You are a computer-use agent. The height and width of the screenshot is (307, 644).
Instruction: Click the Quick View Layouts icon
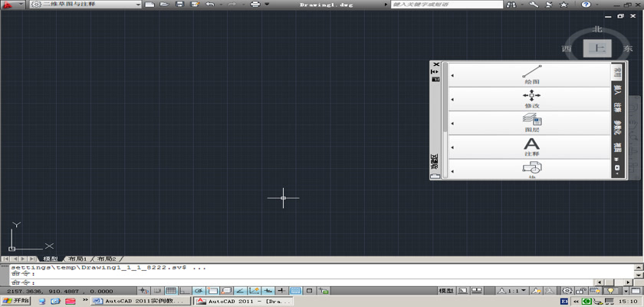click(x=463, y=291)
